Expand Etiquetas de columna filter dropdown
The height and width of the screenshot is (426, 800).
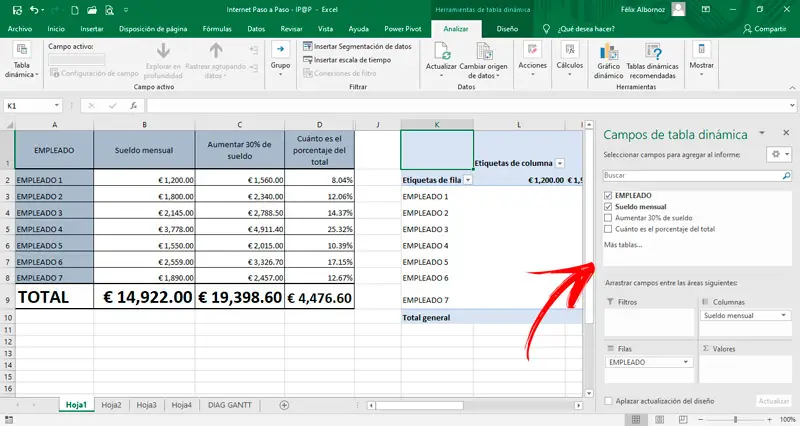click(560, 162)
